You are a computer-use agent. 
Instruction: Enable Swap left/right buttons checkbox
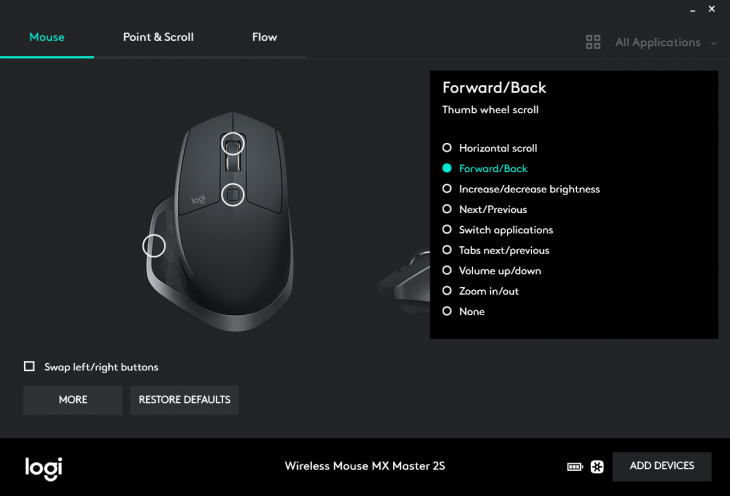(29, 367)
